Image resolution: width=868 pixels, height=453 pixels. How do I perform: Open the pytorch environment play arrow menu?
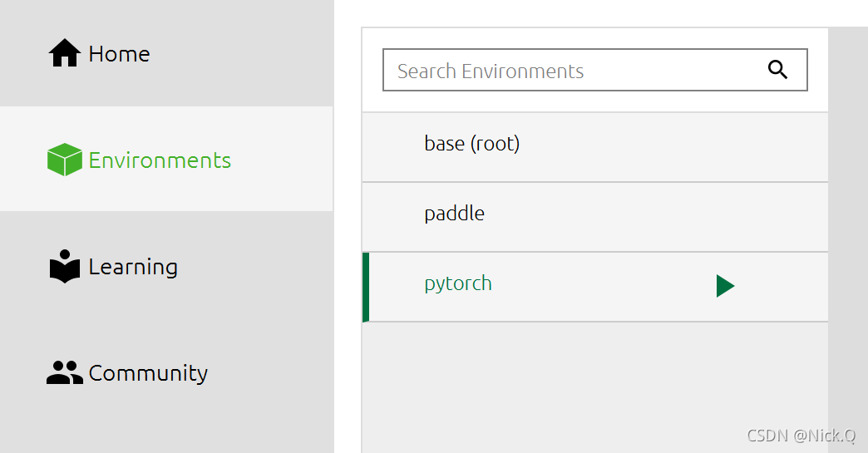click(x=725, y=286)
